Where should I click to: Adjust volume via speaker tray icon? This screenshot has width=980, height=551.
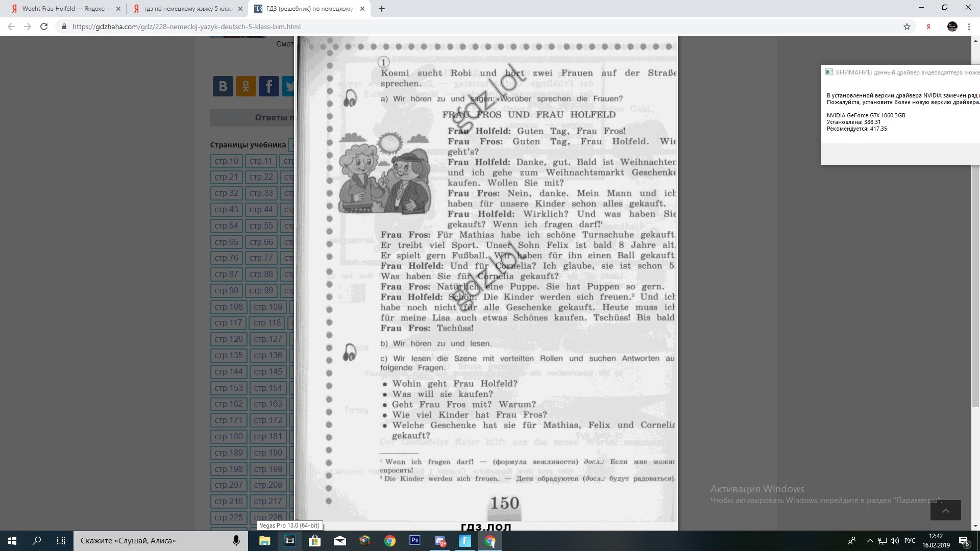pos(895,540)
